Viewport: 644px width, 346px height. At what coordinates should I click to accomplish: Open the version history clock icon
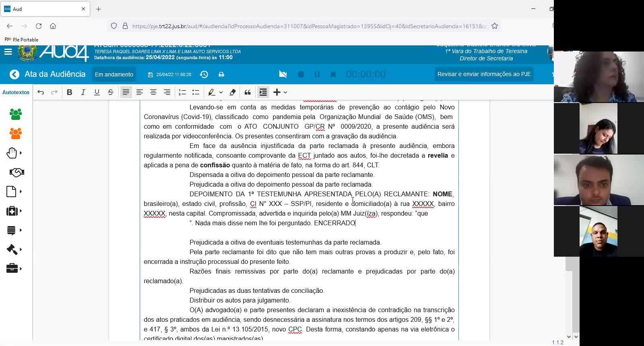204,74
